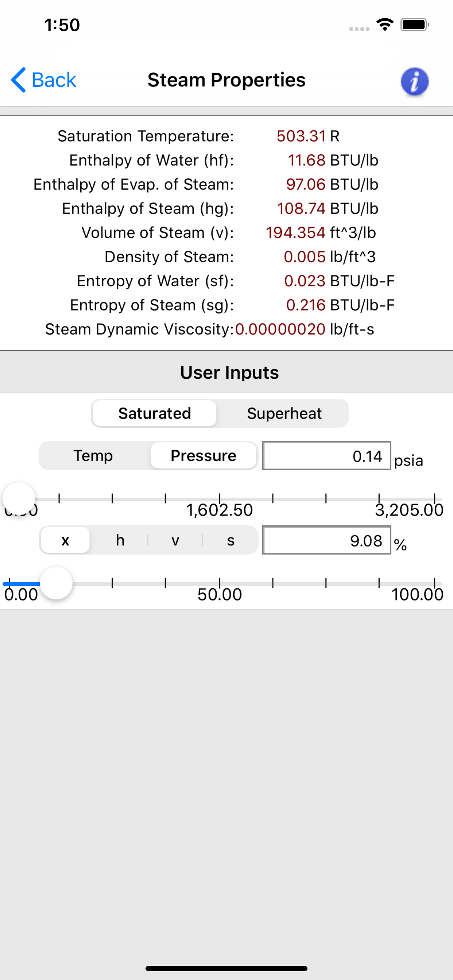This screenshot has height=980, width=453.
Task: Open the blue info icon
Action: 415,81
